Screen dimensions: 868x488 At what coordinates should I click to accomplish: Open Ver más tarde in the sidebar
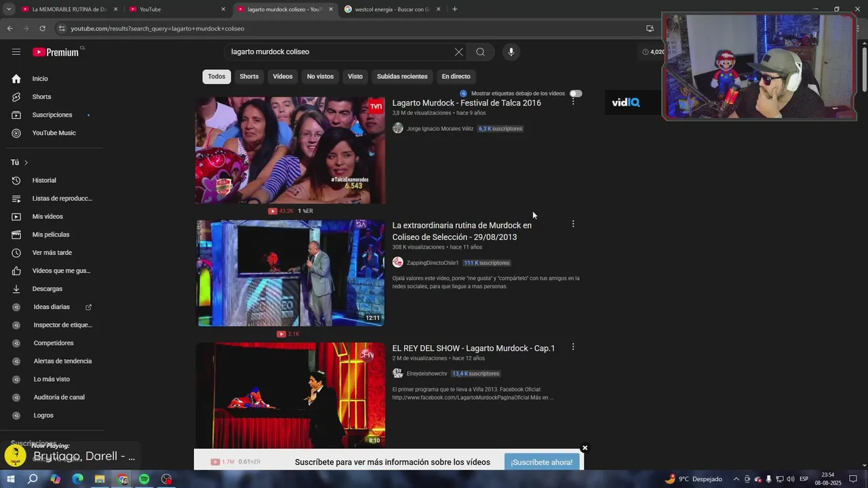[52, 253]
